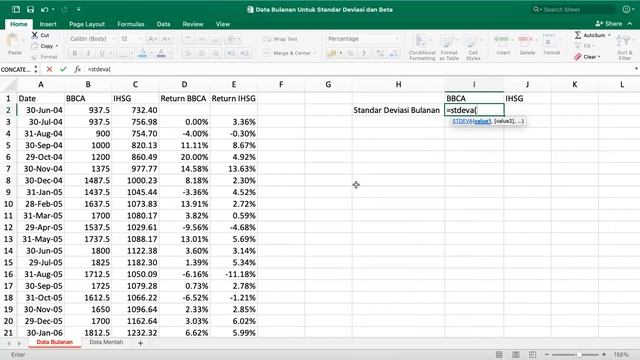Click the smiley feedback icon
Image resolution: width=640 pixels, height=360 pixels.
click(627, 9)
